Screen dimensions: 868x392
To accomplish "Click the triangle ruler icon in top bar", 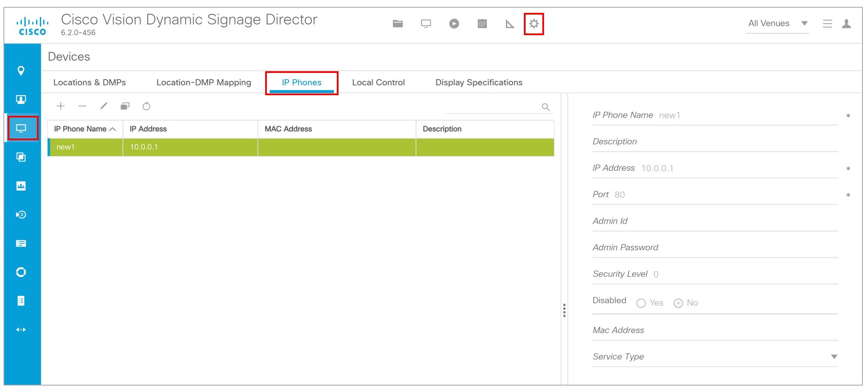I will [x=510, y=24].
